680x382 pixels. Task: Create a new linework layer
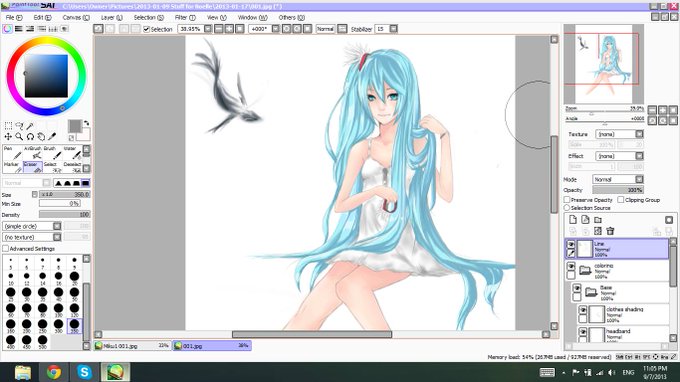click(x=585, y=219)
